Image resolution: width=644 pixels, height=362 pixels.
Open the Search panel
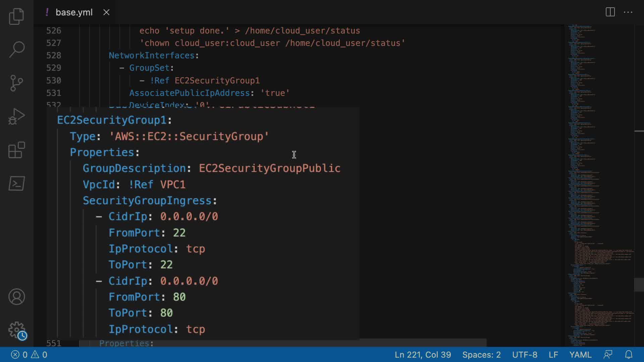point(16,49)
